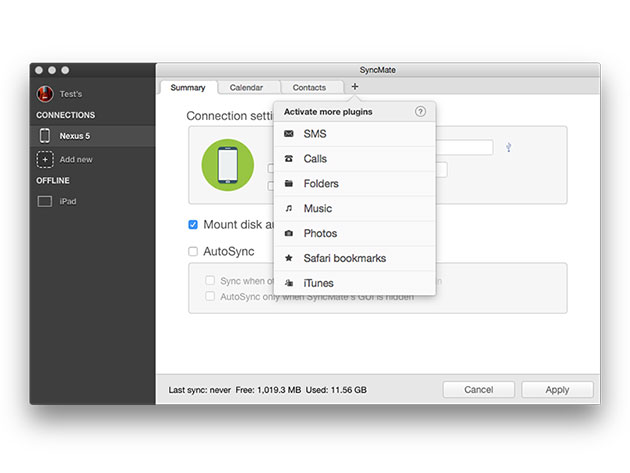The width and height of the screenshot is (630, 473).
Task: Click the 'Free: 1,019.3 MB' status text
Action: pos(268,390)
